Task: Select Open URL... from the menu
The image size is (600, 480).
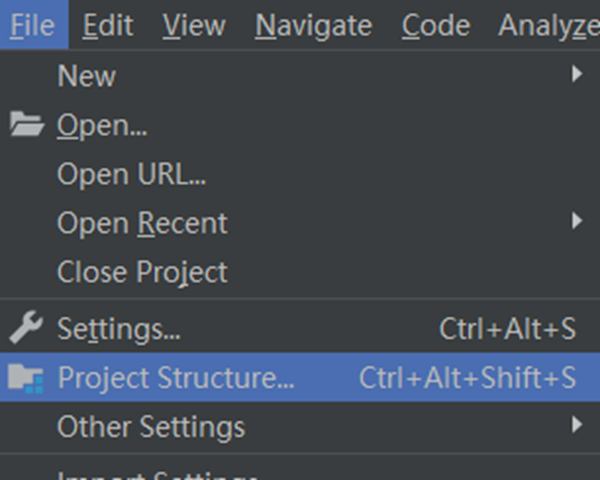Action: 131,174
